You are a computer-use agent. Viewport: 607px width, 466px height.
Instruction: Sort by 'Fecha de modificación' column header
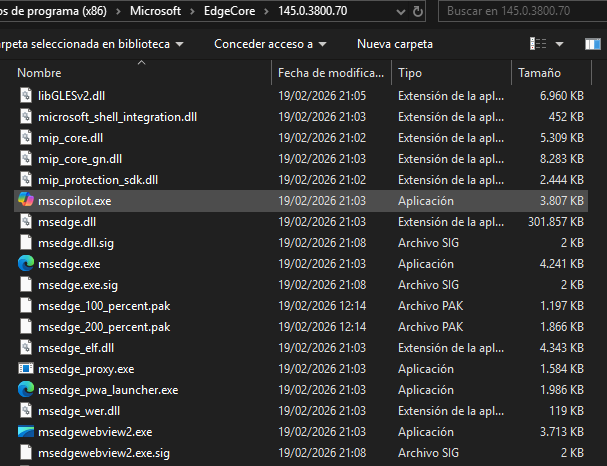(330, 74)
